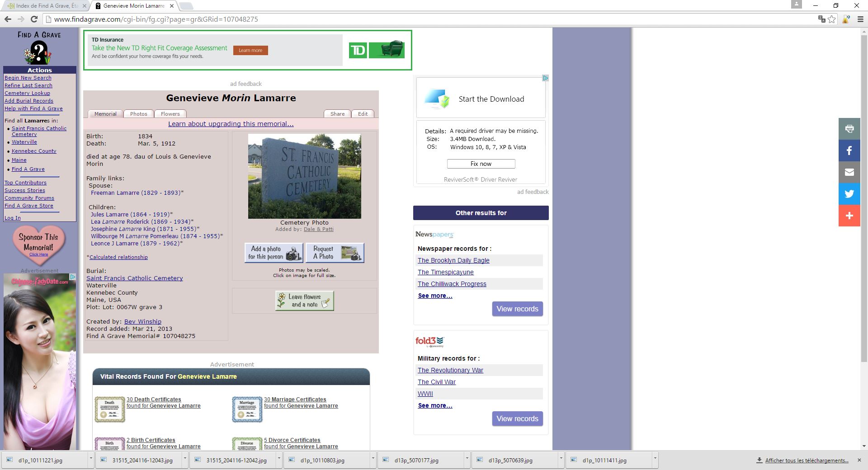
Task: Click the Marriage Certificates icon
Action: (247, 409)
